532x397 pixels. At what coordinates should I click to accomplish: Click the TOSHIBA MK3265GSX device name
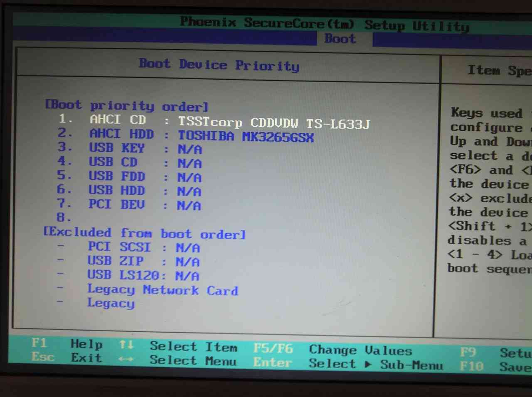[x=246, y=136]
